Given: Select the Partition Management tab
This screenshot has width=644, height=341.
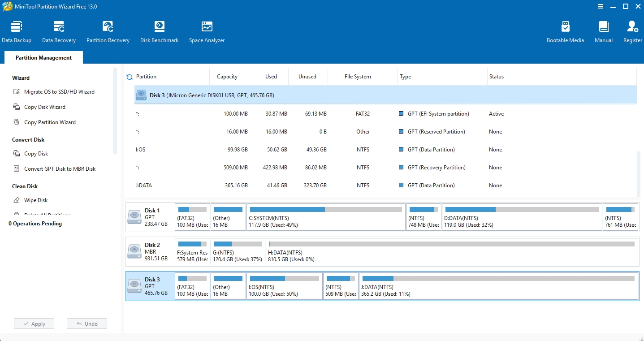Looking at the screenshot, I should 43,58.
